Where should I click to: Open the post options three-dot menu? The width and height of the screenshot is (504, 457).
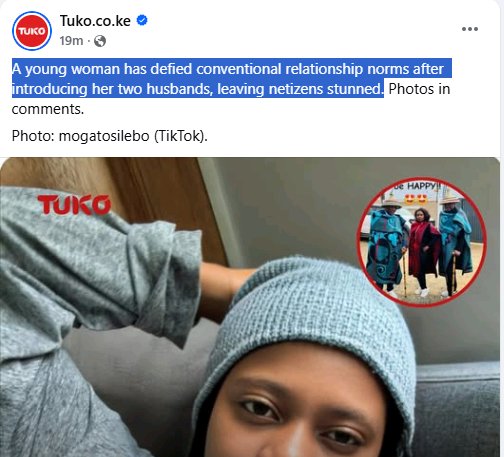point(470,29)
